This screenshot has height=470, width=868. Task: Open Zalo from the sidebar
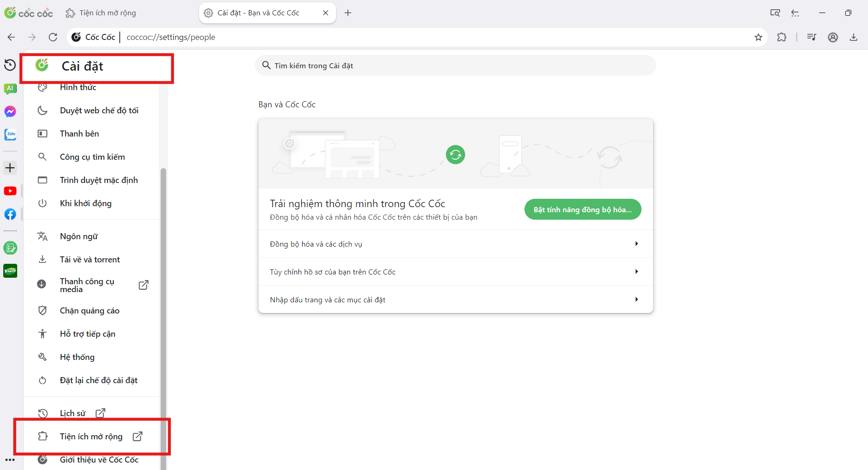(10, 135)
